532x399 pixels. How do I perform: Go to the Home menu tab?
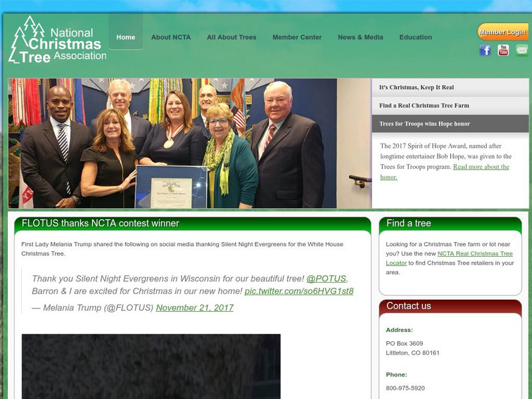(126, 37)
